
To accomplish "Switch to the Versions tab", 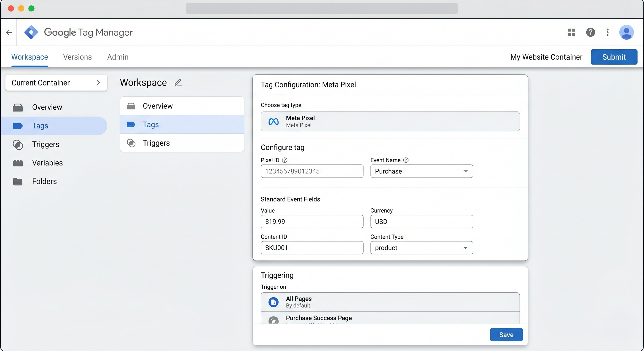I will tap(77, 57).
